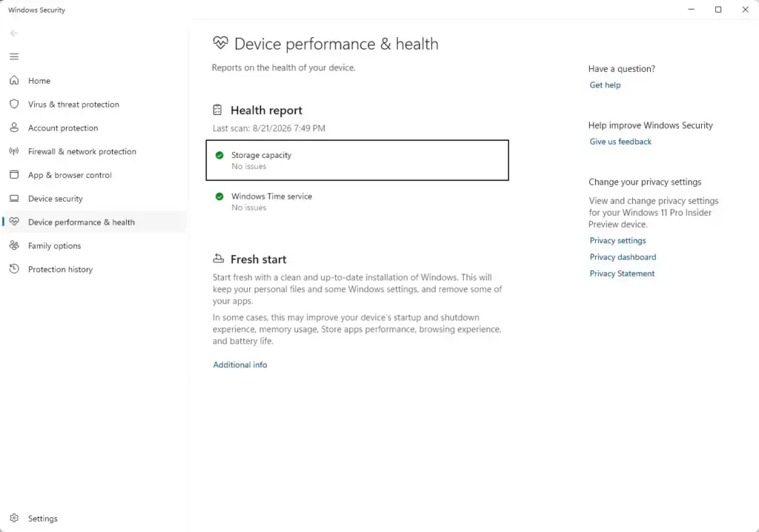Select Device performance & health label
759x532 pixels.
coord(82,222)
